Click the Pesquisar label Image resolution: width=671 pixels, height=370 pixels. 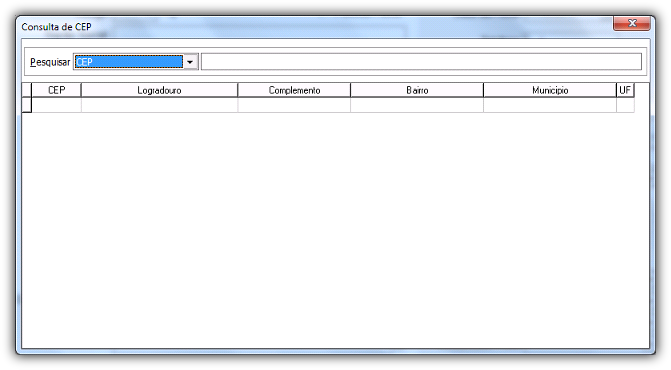pyautogui.click(x=50, y=62)
